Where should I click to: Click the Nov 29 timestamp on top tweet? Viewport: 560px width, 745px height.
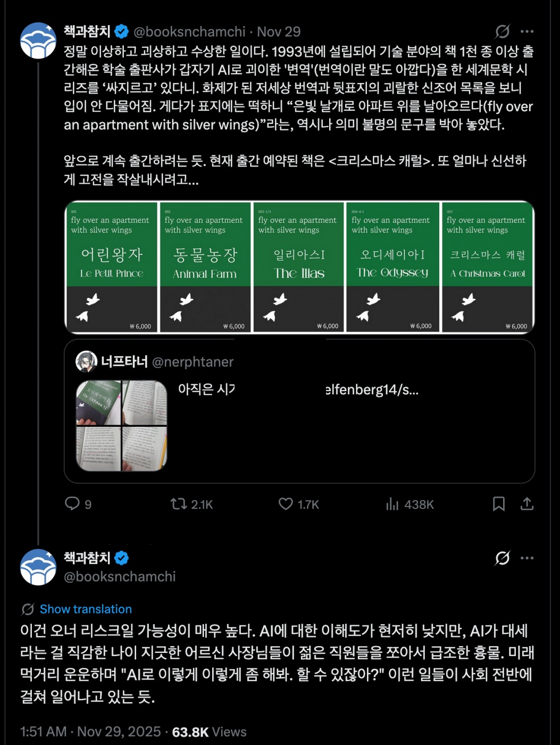(x=279, y=31)
